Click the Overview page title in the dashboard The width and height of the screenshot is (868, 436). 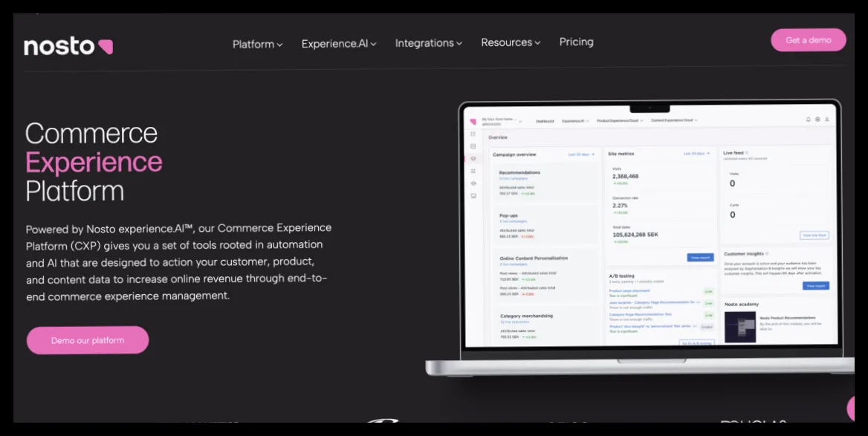click(x=498, y=137)
